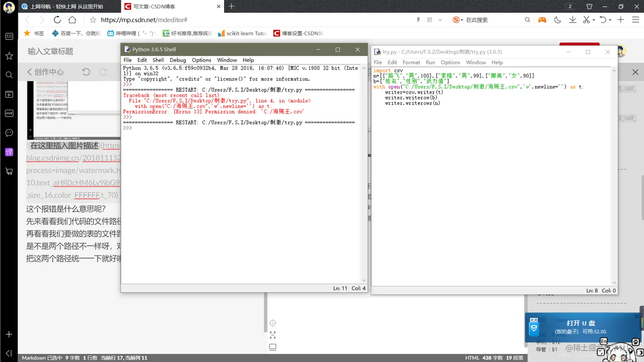644x362 pixels.
Task: Open Options menu in try.py editor
Action: click(x=450, y=62)
